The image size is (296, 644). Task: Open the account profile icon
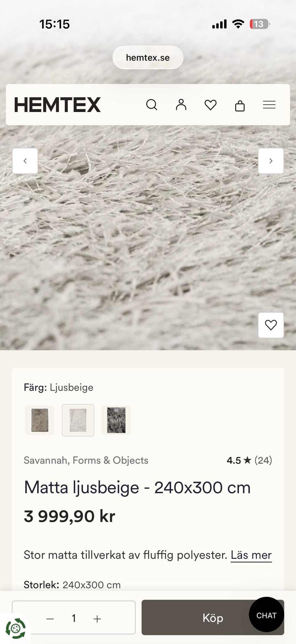coord(181,105)
